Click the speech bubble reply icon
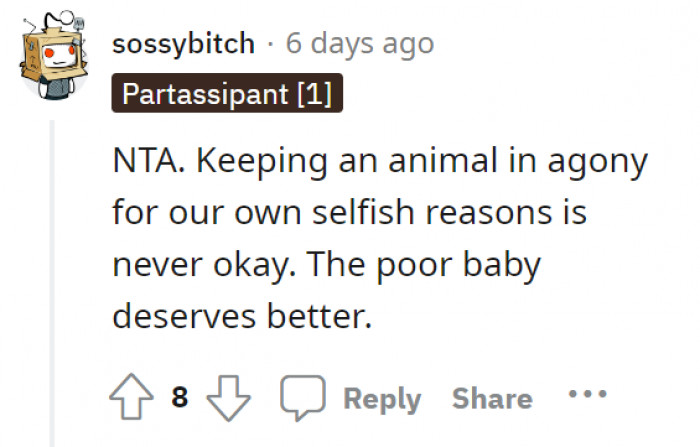This screenshot has width=700, height=447. point(300,398)
